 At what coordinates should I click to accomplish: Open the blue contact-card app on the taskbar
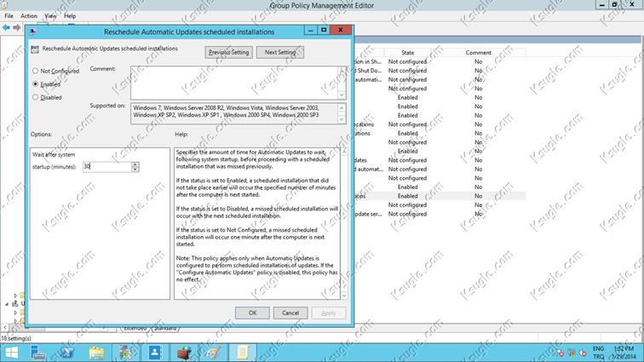155,353
